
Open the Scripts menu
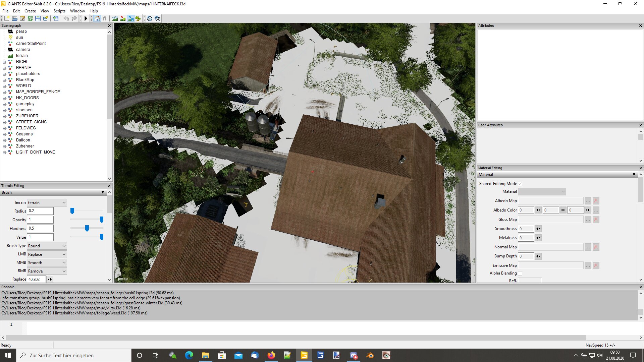pyautogui.click(x=59, y=11)
